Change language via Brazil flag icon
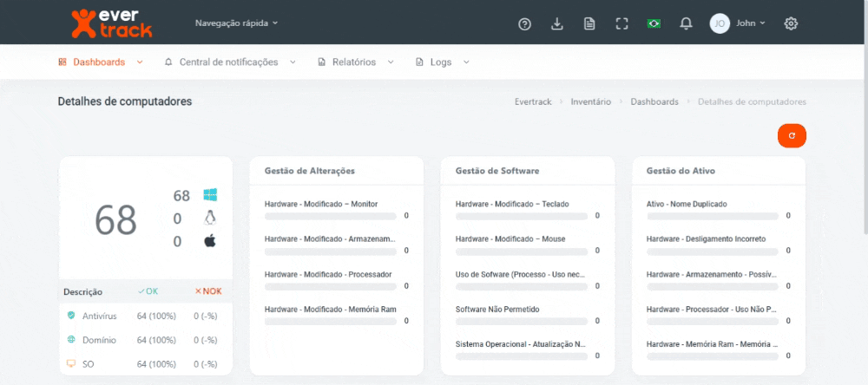The image size is (868, 385). point(654,23)
